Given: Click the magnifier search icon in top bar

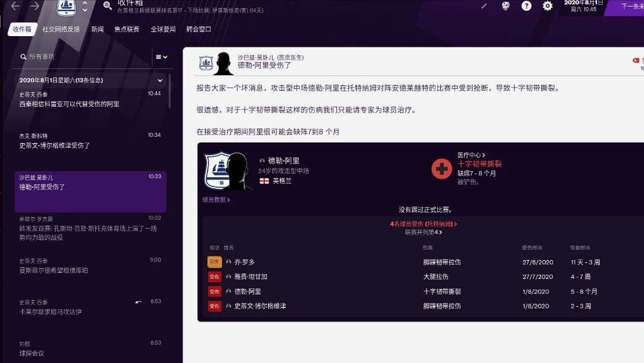Looking at the screenshot, I should [107, 6].
